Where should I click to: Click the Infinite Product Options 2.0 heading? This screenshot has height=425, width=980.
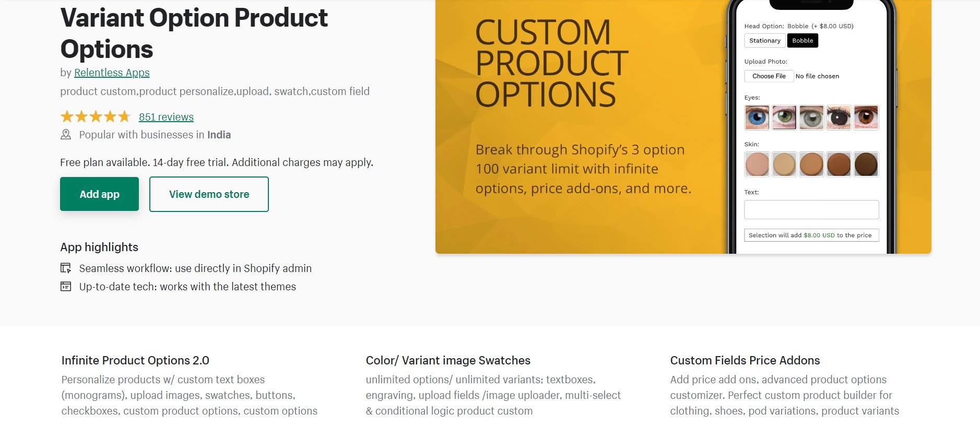(135, 360)
